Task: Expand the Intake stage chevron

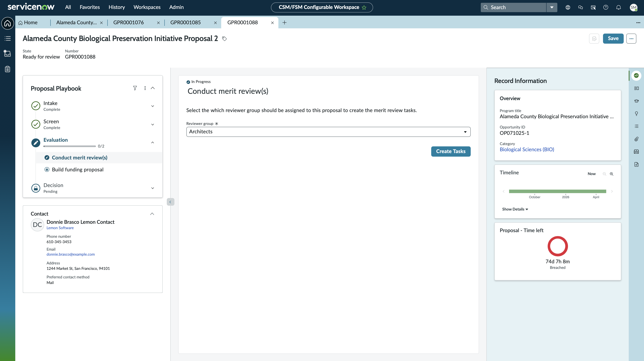Action: (x=152, y=106)
